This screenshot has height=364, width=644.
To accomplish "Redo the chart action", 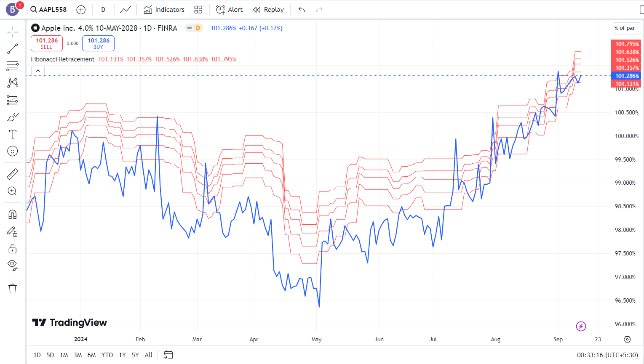I will click(x=319, y=10).
